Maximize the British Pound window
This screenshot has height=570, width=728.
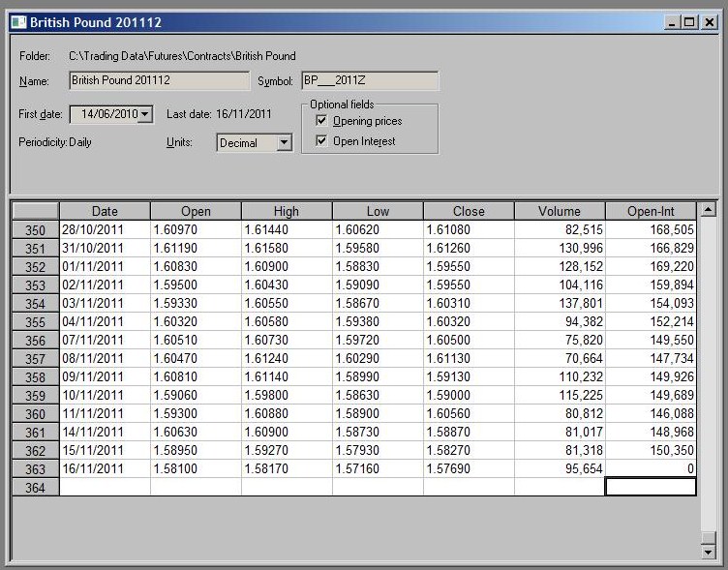(689, 21)
